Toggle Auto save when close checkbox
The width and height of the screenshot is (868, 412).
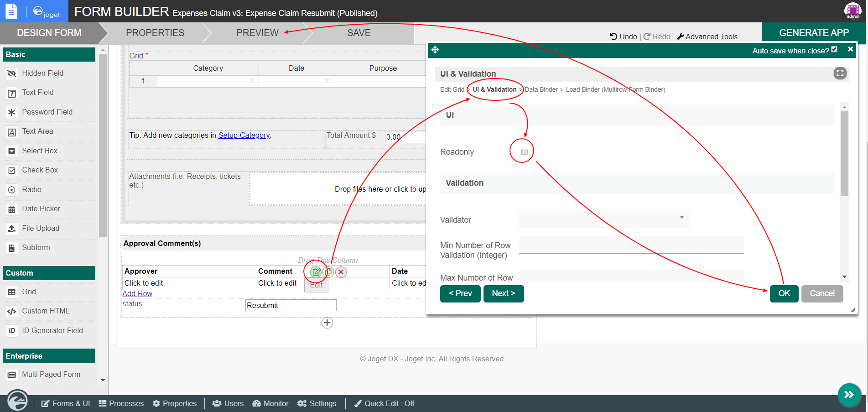click(x=834, y=50)
